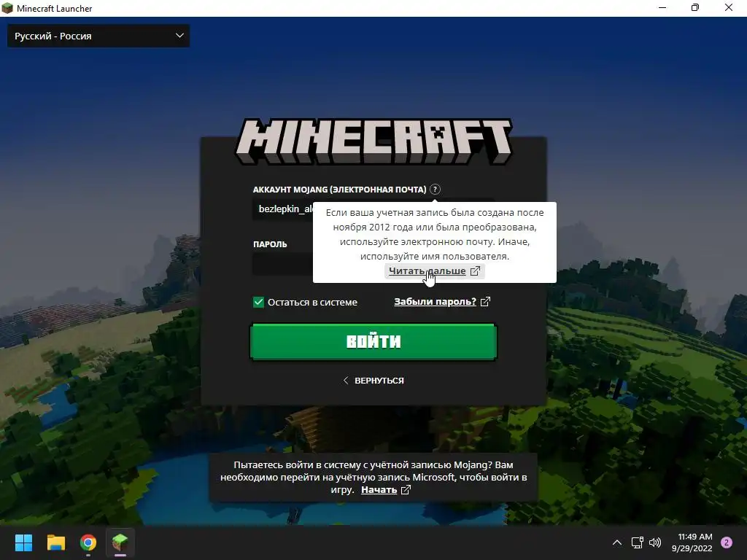747x560 pixels.
Task: Click the Minecraft Launcher taskbar icon
Action: [120, 542]
